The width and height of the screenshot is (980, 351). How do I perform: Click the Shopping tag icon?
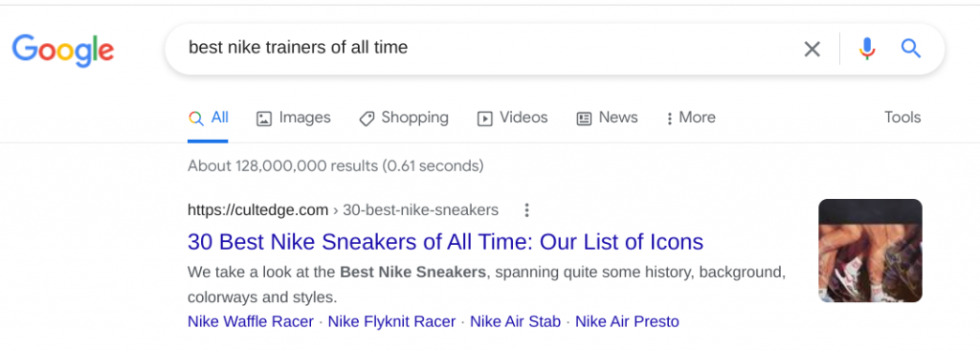367,119
